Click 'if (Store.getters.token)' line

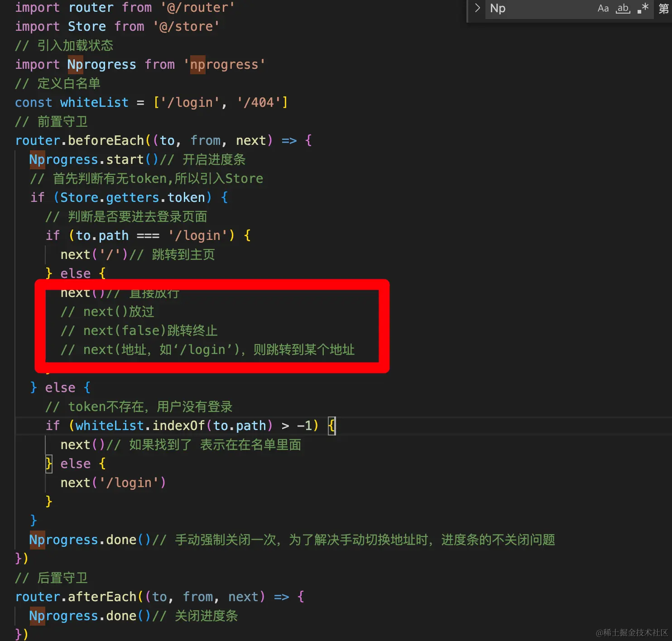pyautogui.click(x=129, y=197)
